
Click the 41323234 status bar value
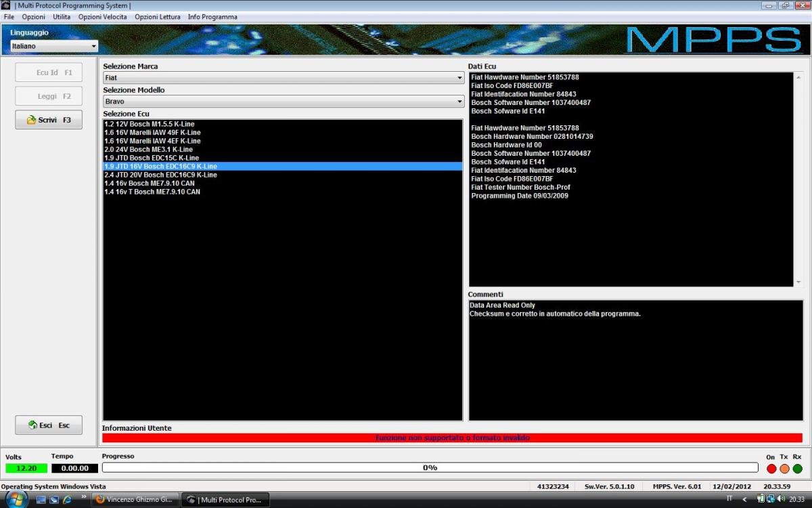click(553, 486)
